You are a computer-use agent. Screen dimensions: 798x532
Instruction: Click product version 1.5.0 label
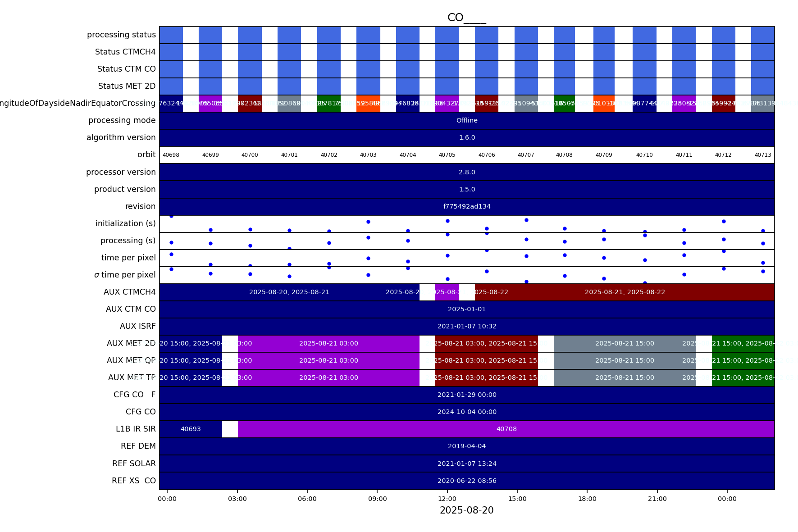(x=466, y=190)
